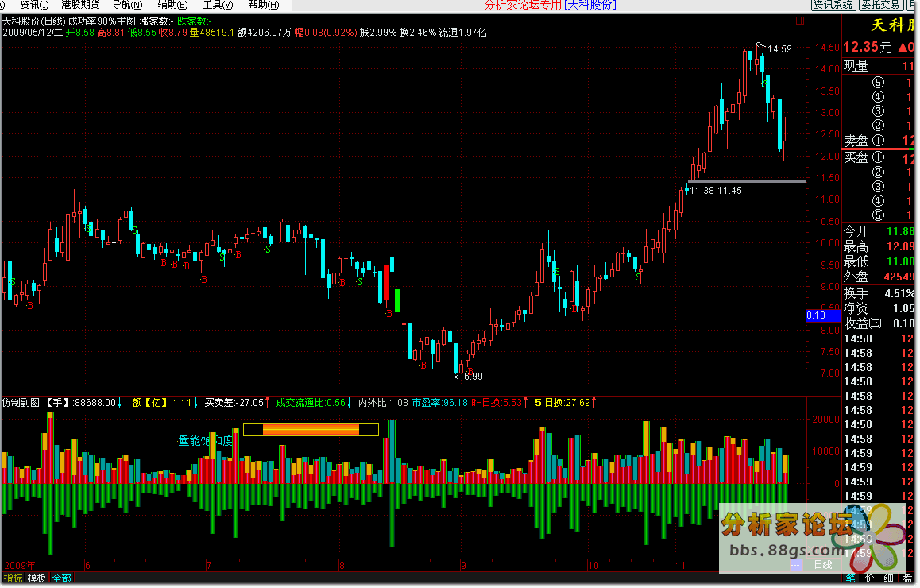Image resolution: width=920 pixels, height=588 pixels.
Task: Click the 20000 volume axis label
Action: tap(825, 420)
